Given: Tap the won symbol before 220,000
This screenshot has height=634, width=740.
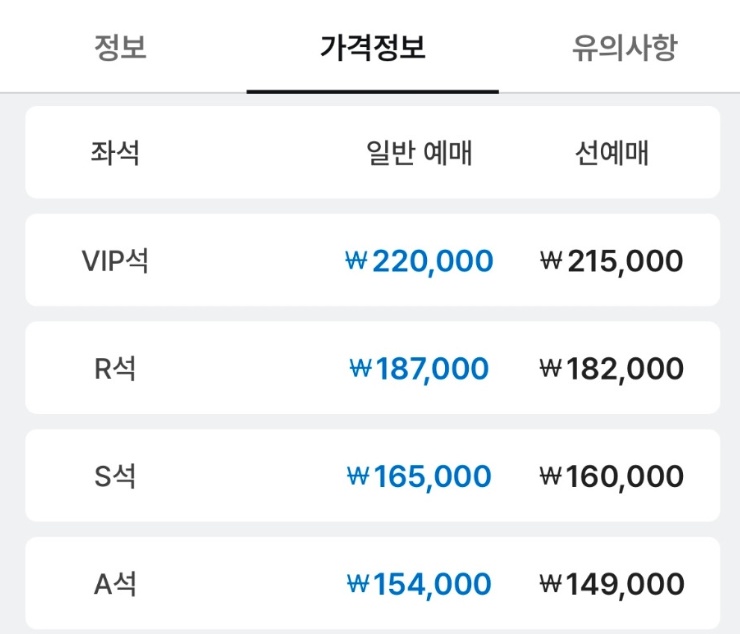Looking at the screenshot, I should (356, 260).
